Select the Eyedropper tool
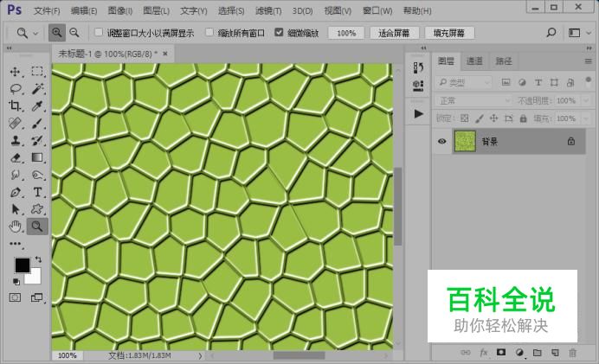Screen dimensions: 599x364 37,105
